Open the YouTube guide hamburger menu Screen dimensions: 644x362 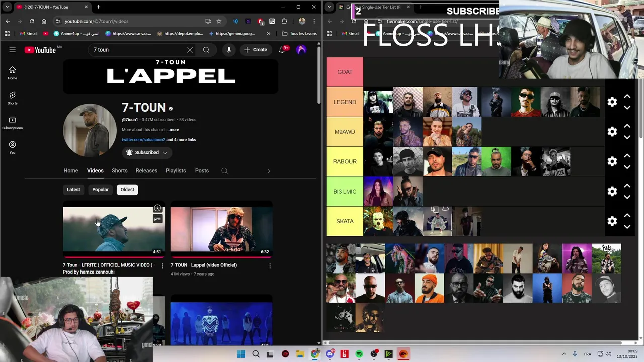pyautogui.click(x=12, y=50)
